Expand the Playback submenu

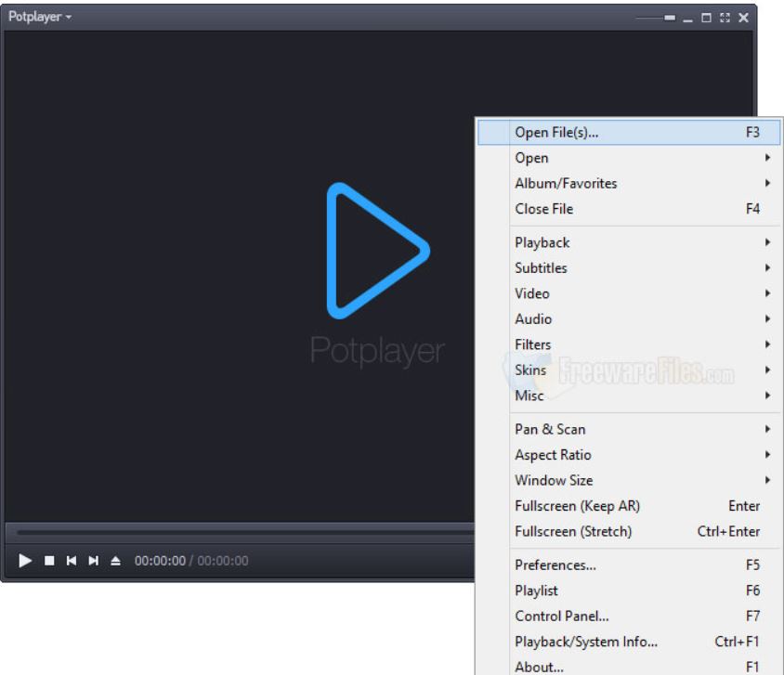click(x=629, y=243)
